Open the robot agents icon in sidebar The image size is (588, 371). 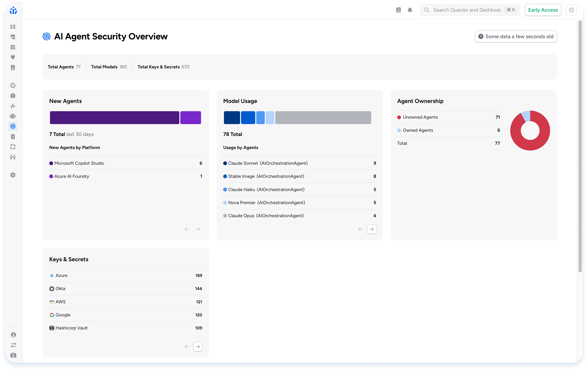click(13, 116)
